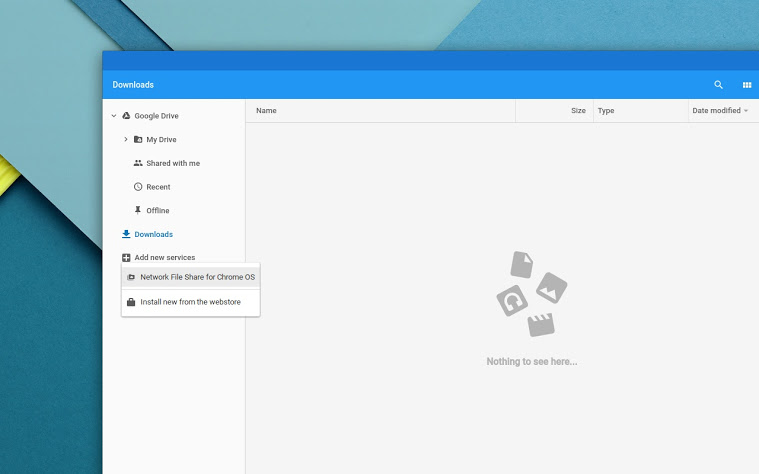This screenshot has width=759, height=474.
Task: Choose Network File Share for Chrome OS
Action: pos(191,277)
